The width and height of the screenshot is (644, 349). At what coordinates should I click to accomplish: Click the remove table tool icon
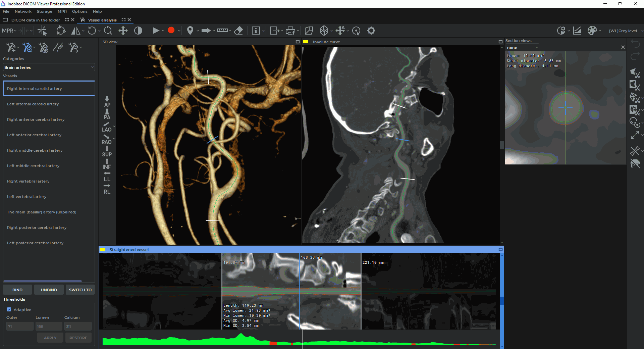click(635, 163)
